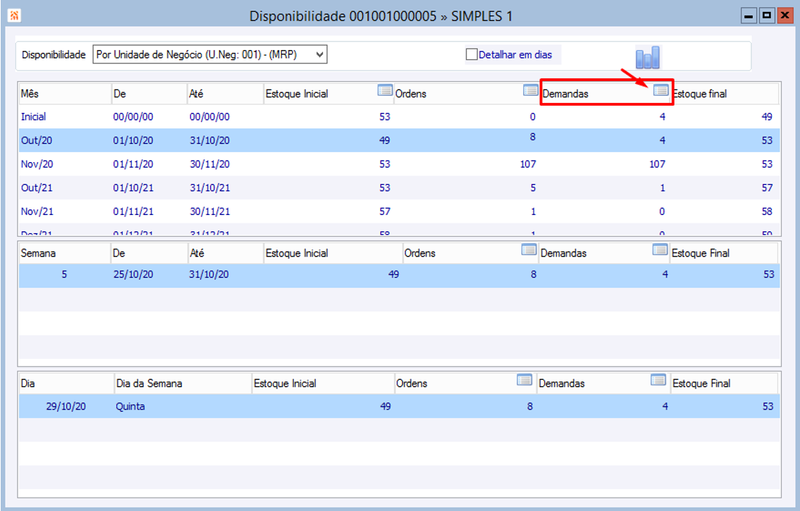Click the application icon in title bar
Image resolution: width=800 pixels, height=511 pixels.
14,16
